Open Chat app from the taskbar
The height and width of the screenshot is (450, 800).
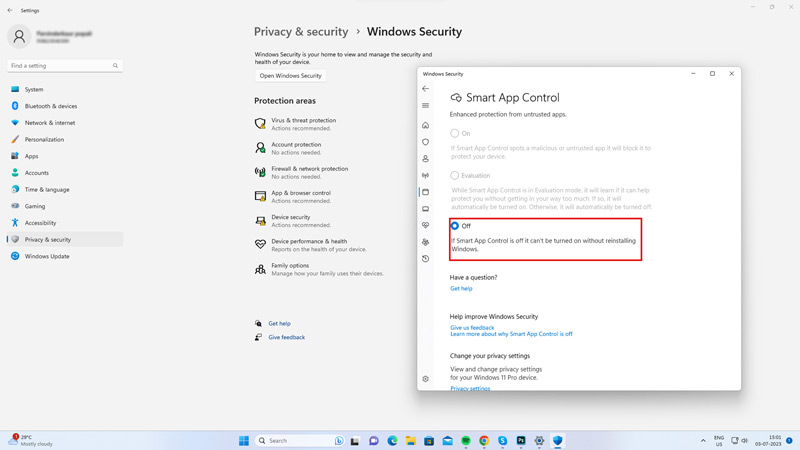374,440
